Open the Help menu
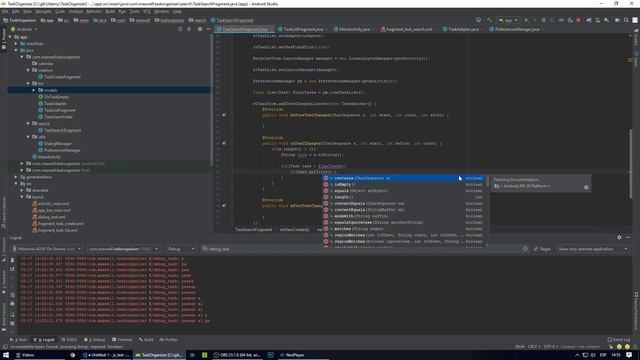Screen dimensions: 640x360 pos(177,12)
